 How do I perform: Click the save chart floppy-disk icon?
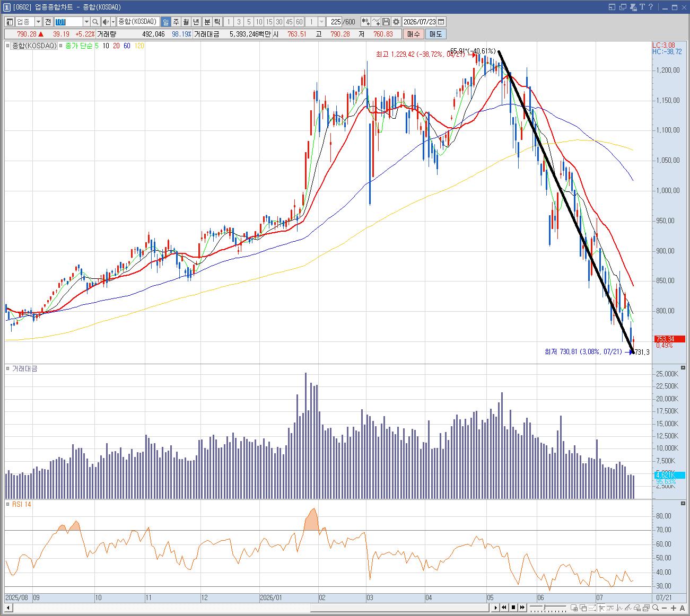386,22
